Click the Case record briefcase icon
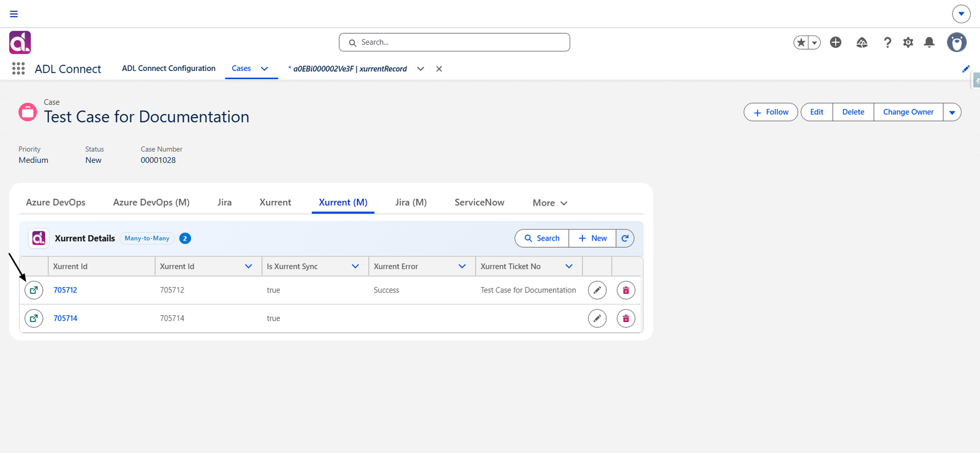980x453 pixels. 28,112
